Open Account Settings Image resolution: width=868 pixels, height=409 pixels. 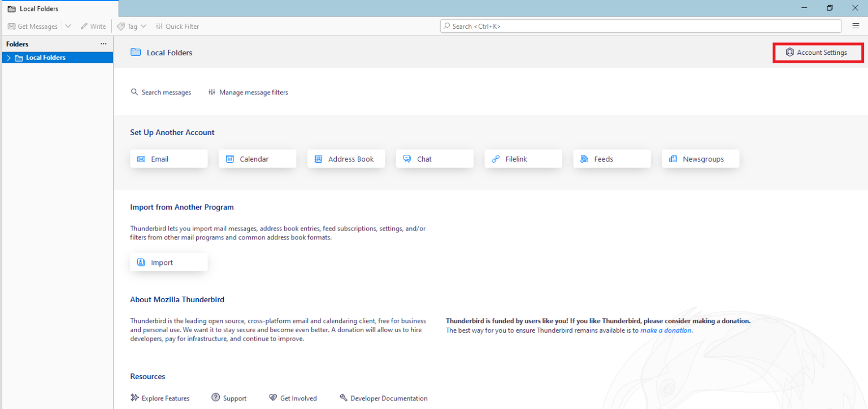[x=817, y=53]
